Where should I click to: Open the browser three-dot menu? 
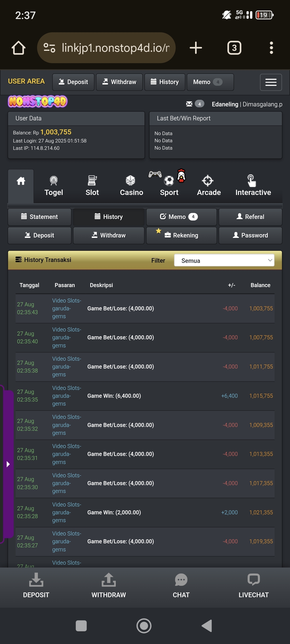[x=271, y=48]
